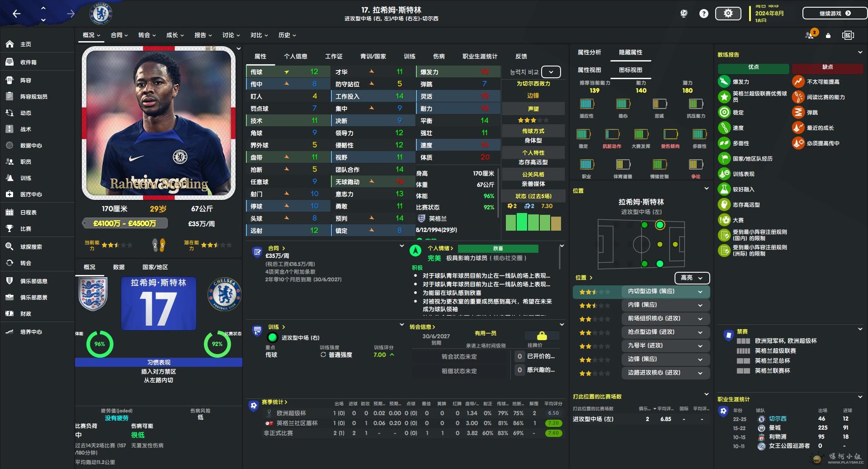Click the Chelsea club badge in header
868x469 pixels.
(x=100, y=14)
